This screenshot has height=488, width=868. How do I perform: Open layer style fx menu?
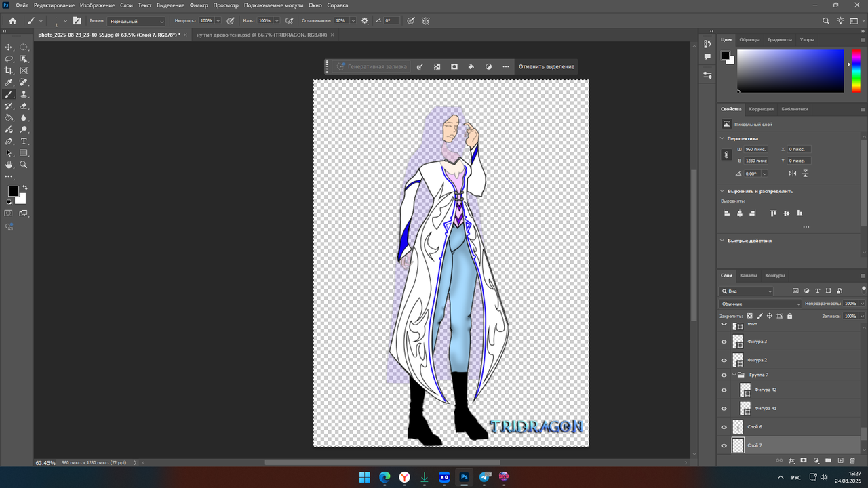tap(791, 461)
